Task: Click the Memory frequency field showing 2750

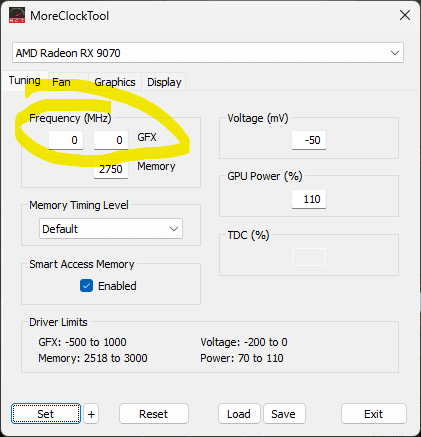Action: [x=111, y=169]
